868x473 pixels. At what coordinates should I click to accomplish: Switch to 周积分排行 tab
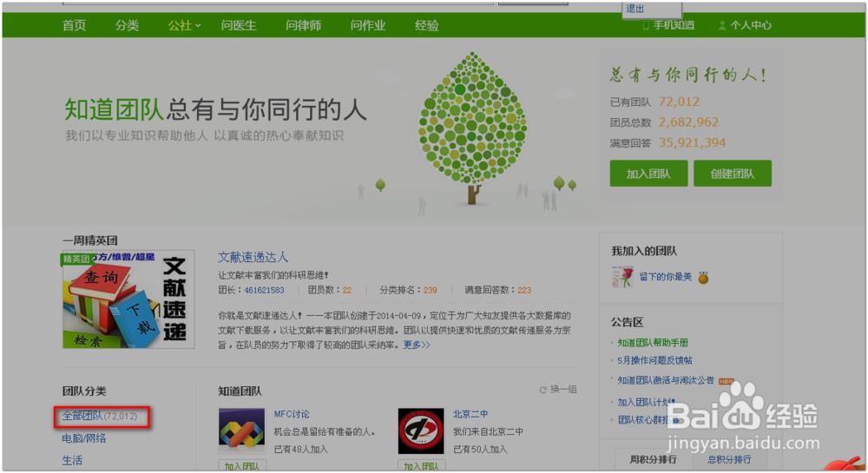pyautogui.click(x=654, y=459)
